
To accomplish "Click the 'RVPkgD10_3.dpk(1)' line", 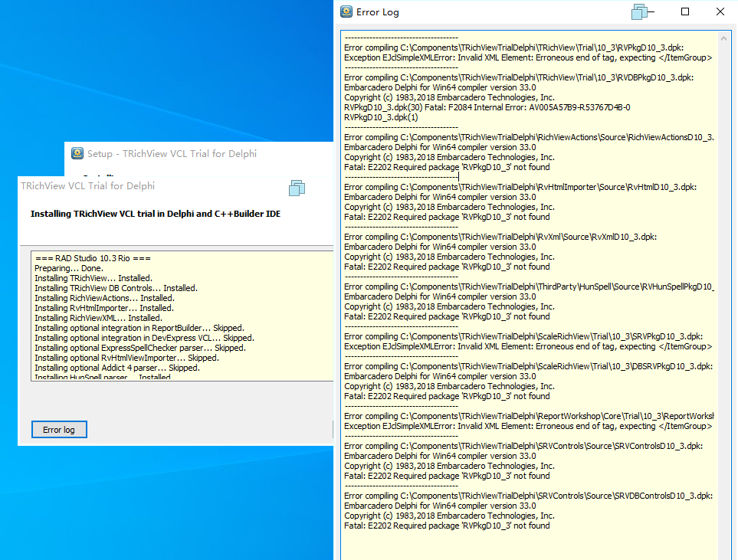I will pos(381,117).
